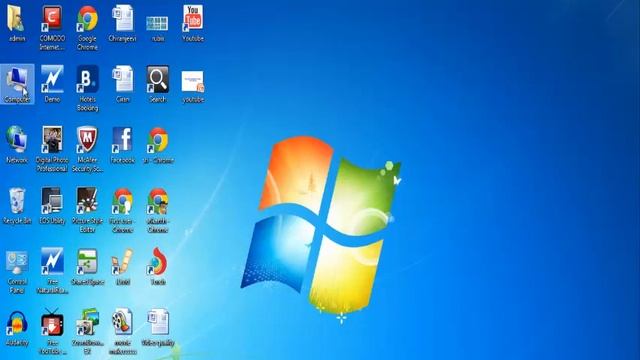
Task: Launch the Facebook shortcut
Action: coord(123,140)
